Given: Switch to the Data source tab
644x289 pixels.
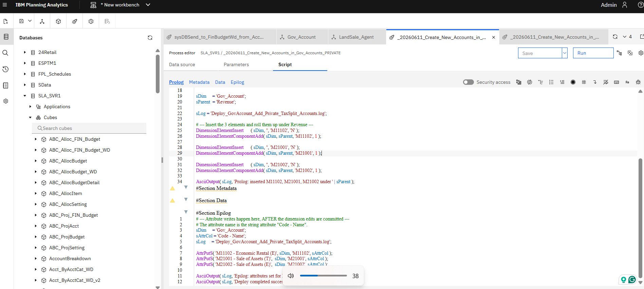Looking at the screenshot, I should (x=182, y=64).
